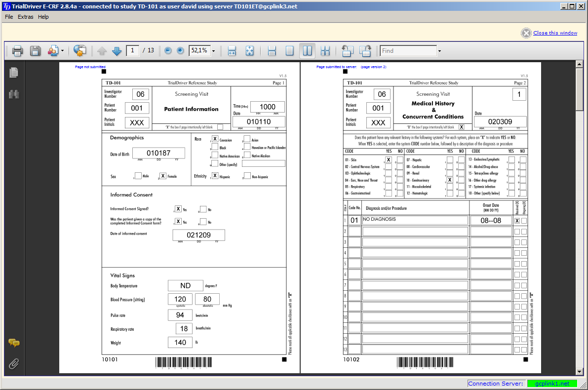Screen dimensions: 588x390
Task: Open the File menu
Action: coord(9,17)
